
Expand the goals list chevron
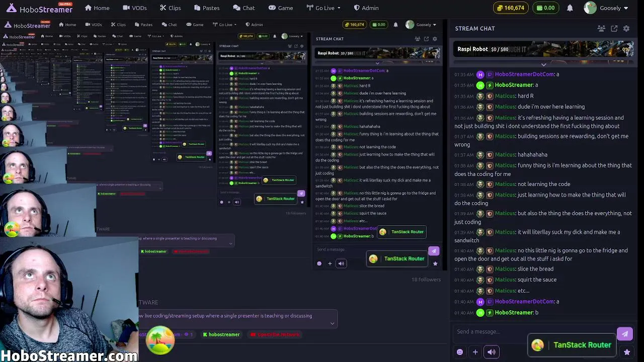point(543,64)
